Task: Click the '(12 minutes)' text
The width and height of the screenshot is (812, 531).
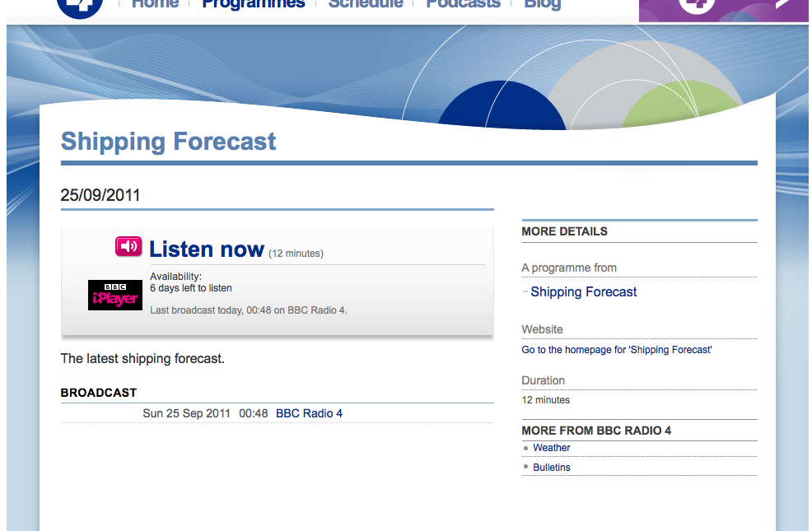Action: coord(296,254)
